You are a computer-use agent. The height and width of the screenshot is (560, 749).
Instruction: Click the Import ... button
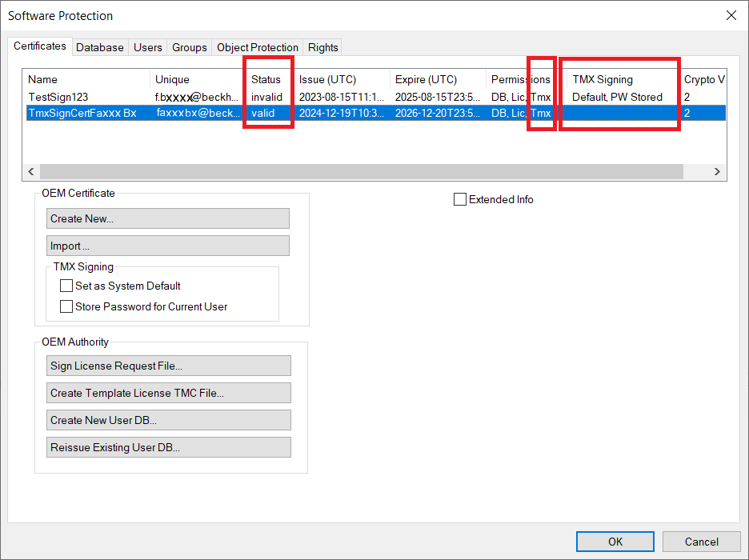click(x=168, y=246)
